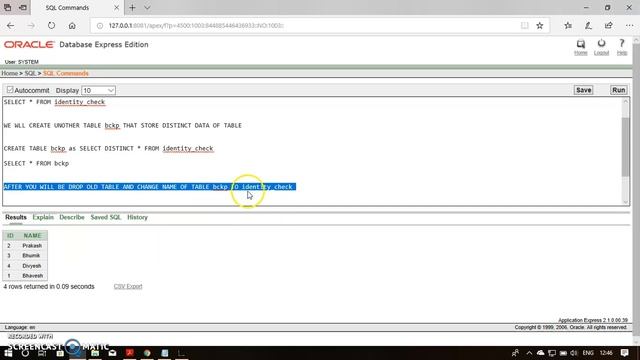Click the volume icon in system tray

tap(574, 353)
